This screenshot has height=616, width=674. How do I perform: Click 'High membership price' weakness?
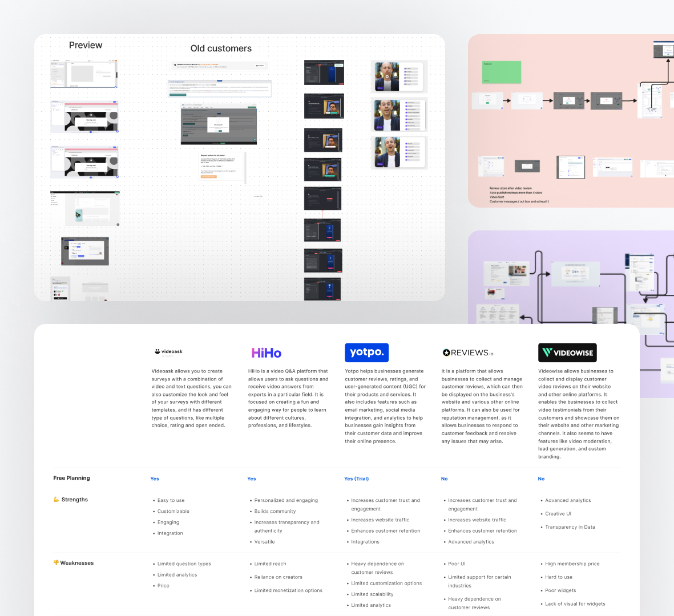pos(572,564)
